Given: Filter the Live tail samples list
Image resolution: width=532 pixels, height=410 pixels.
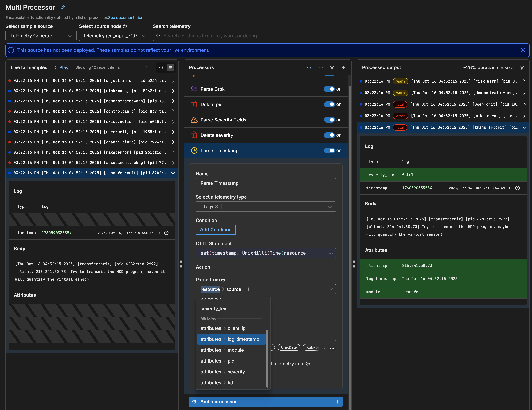Looking at the screenshot, I should (x=148, y=67).
